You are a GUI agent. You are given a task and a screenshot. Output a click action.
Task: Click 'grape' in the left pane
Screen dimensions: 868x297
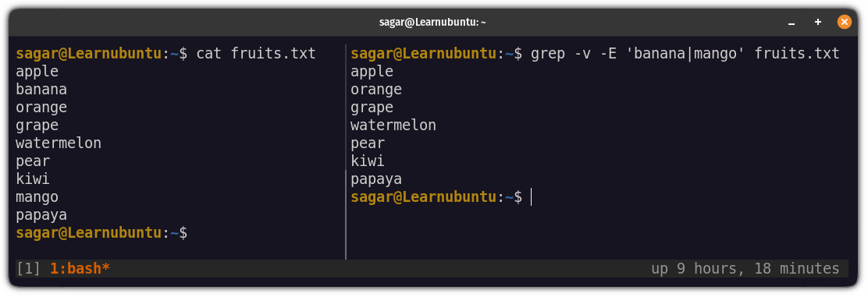click(x=37, y=126)
